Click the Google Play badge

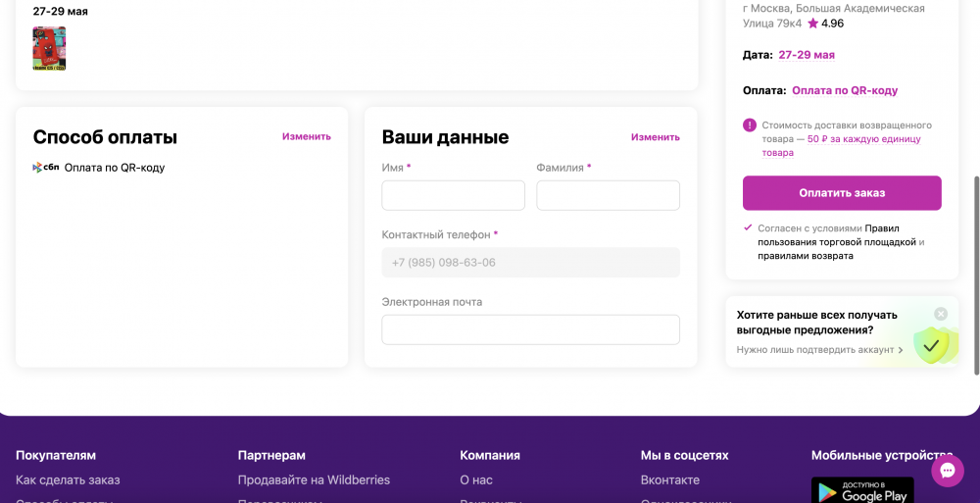click(862, 490)
